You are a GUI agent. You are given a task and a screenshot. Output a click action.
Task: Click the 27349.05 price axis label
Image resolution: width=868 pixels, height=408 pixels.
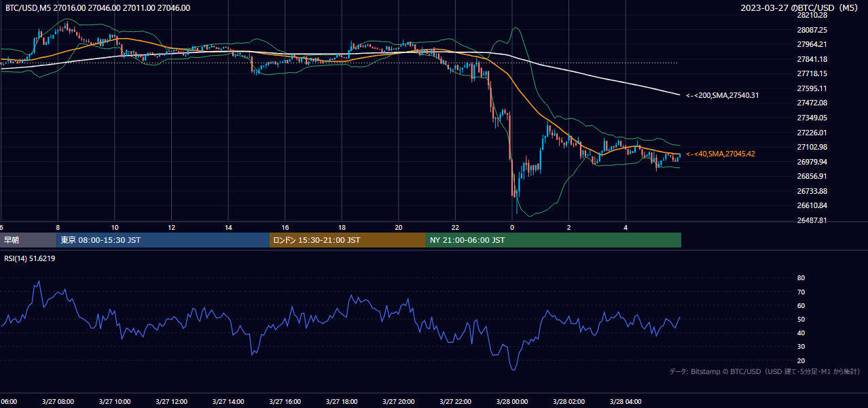coord(812,118)
